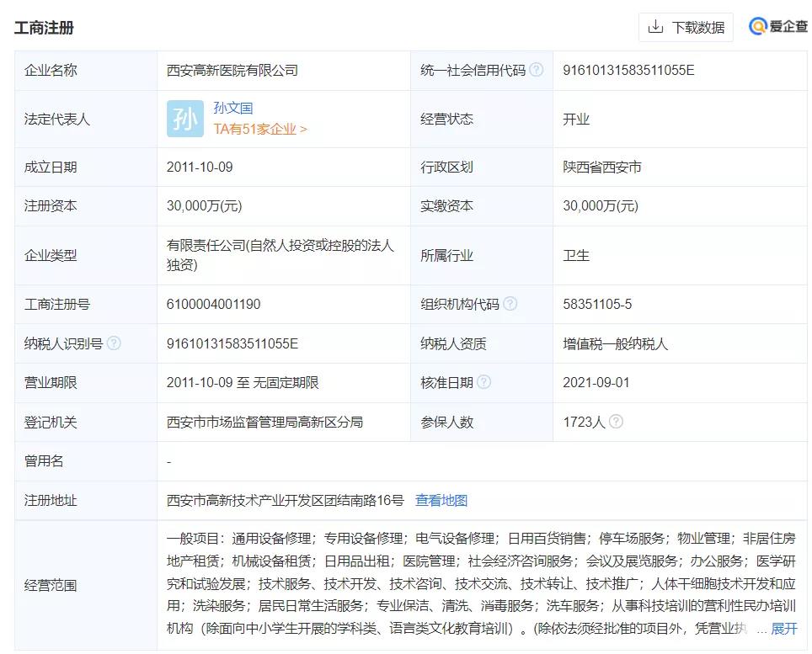Click the 经营范围 label cell
The image size is (812, 654).
(86, 585)
